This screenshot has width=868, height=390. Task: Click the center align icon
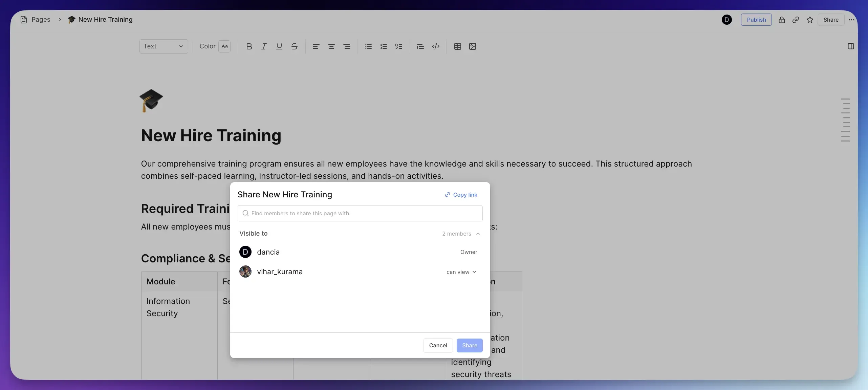click(331, 46)
